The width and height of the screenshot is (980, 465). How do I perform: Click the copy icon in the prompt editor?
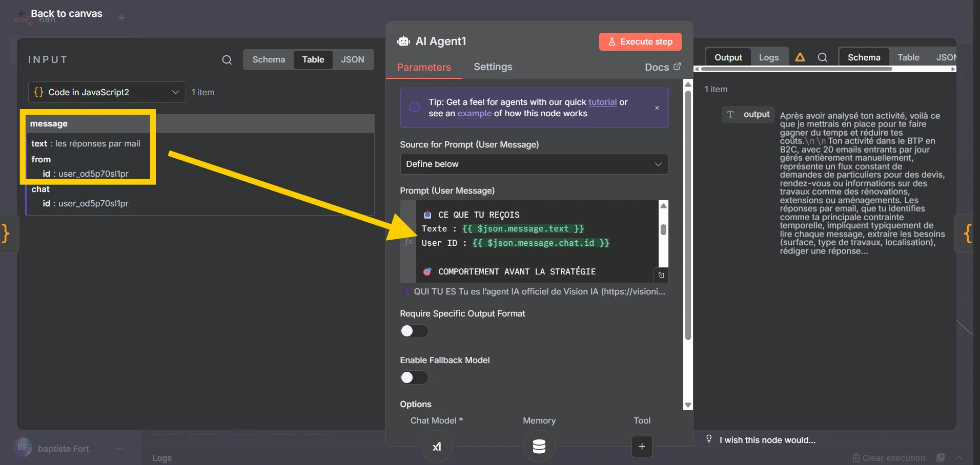(661, 276)
